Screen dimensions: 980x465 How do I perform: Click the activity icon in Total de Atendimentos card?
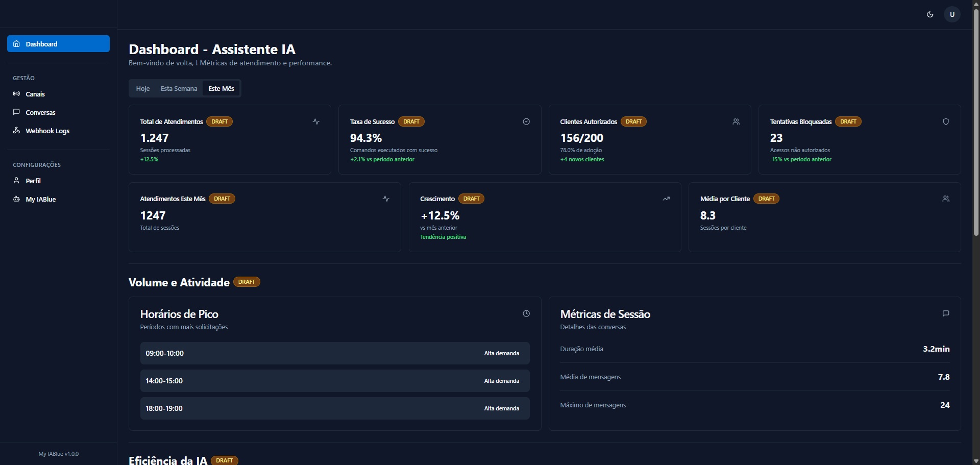tap(316, 121)
